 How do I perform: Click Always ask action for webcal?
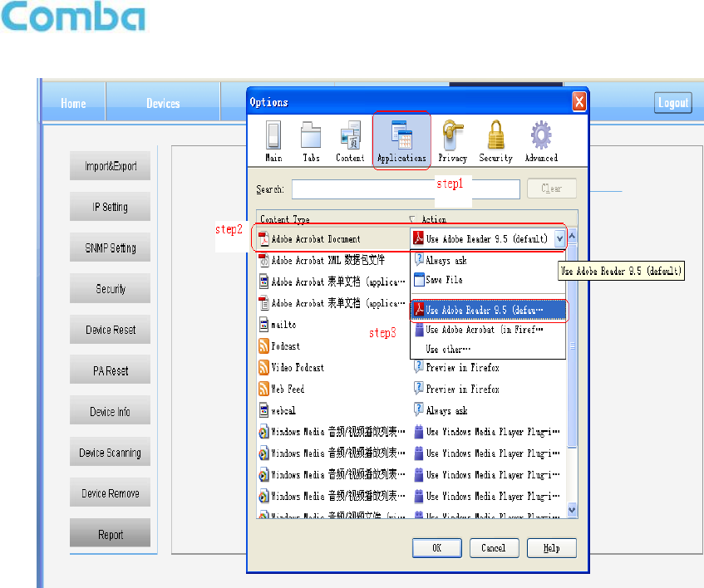tap(446, 410)
